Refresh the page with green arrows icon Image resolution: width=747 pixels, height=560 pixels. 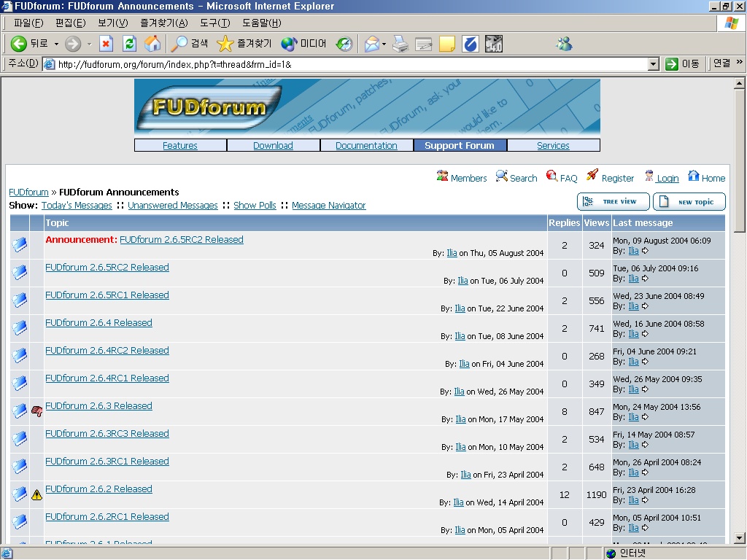[x=129, y=44]
